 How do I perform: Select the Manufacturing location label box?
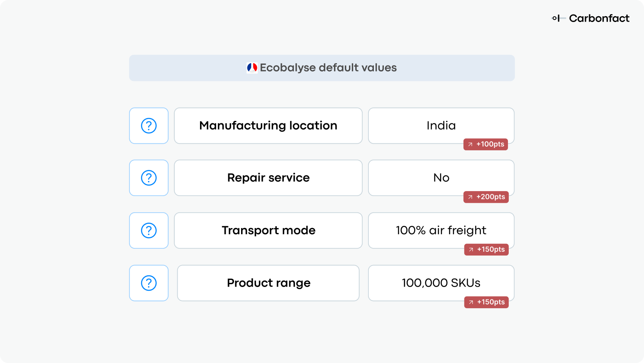[x=268, y=125]
